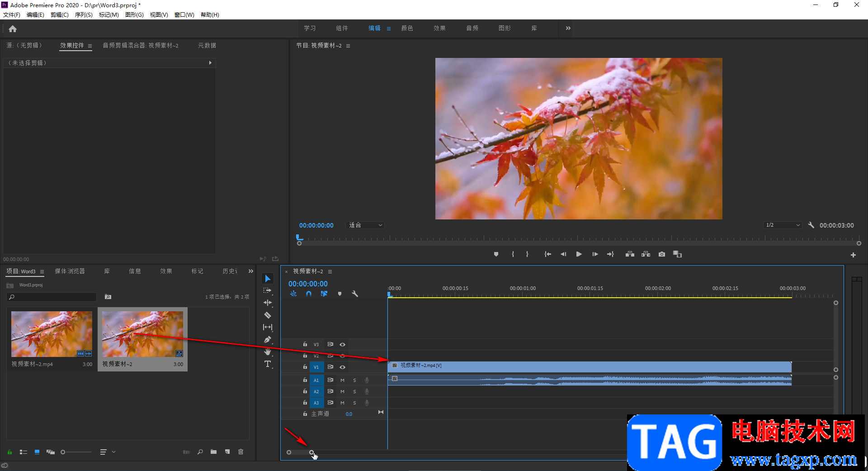Click the Mark Out button
Image resolution: width=868 pixels, height=471 pixels.
click(527, 254)
